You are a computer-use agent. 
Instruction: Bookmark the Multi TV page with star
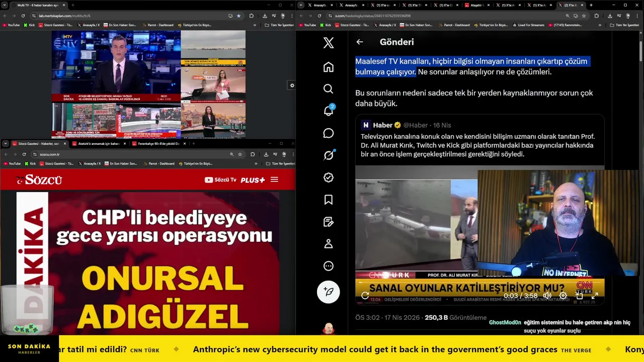[x=238, y=16]
